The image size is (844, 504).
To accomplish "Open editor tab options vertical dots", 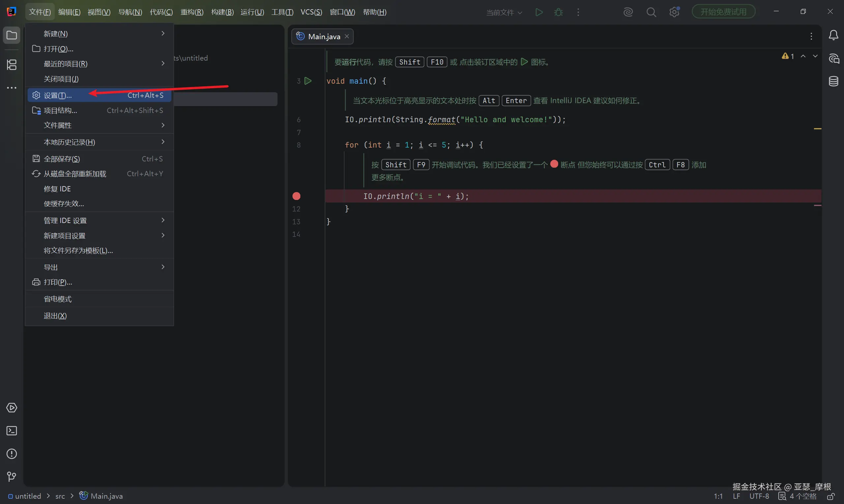I will (811, 36).
